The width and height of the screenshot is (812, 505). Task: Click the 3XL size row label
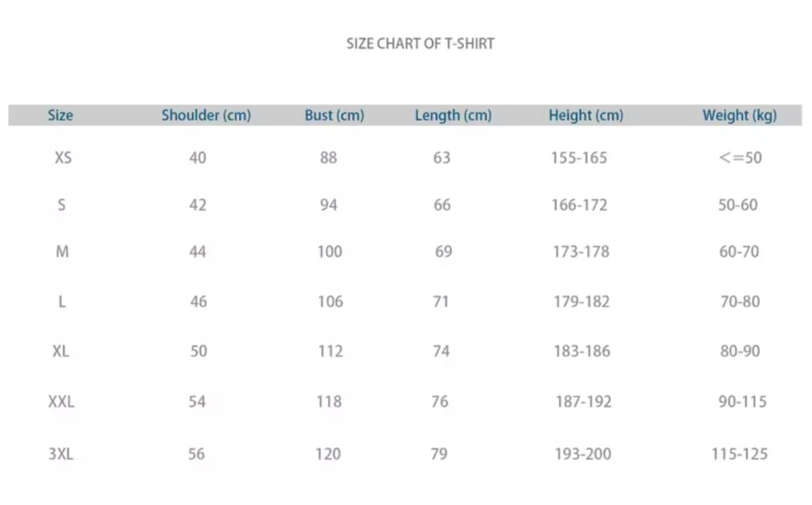61,454
